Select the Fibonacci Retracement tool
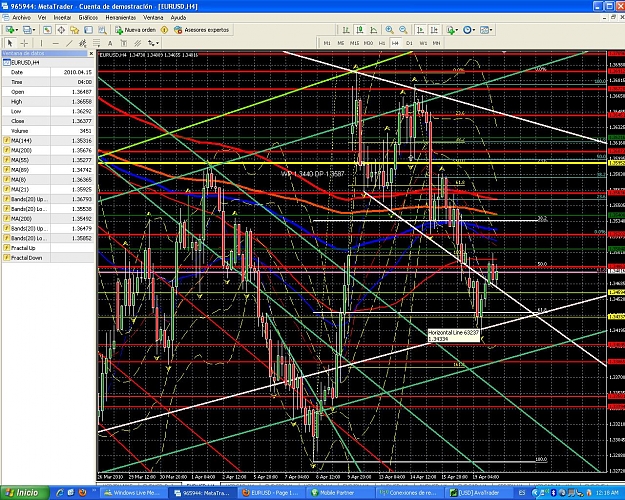The width and height of the screenshot is (625, 500). coord(96,43)
